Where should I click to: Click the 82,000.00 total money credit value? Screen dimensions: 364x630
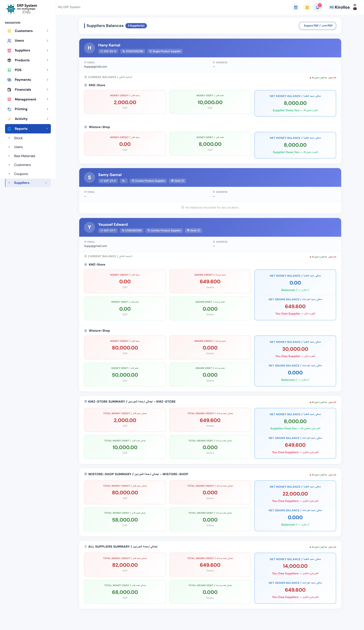(125, 565)
